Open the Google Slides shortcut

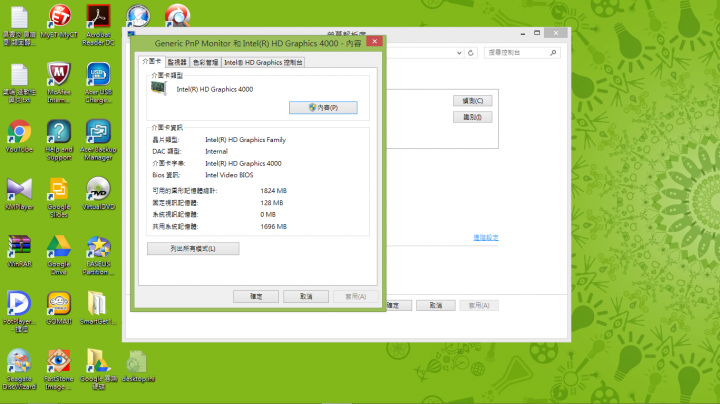pyautogui.click(x=59, y=197)
